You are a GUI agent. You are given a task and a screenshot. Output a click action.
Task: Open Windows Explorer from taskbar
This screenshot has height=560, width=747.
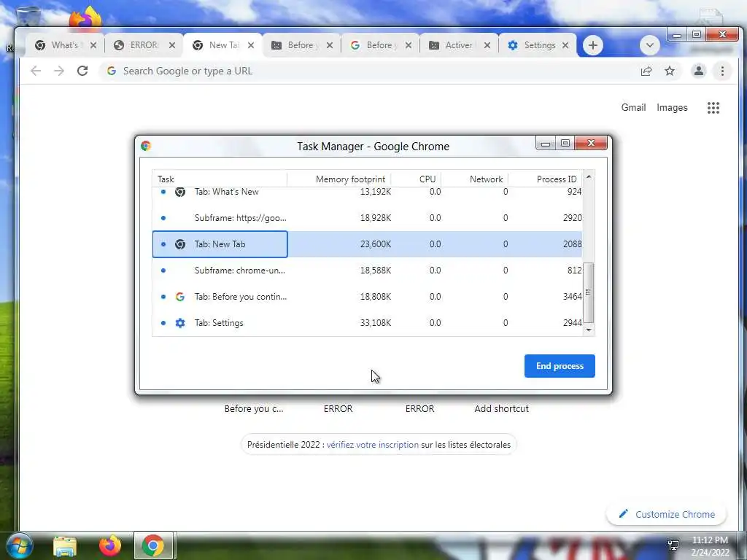(65, 545)
